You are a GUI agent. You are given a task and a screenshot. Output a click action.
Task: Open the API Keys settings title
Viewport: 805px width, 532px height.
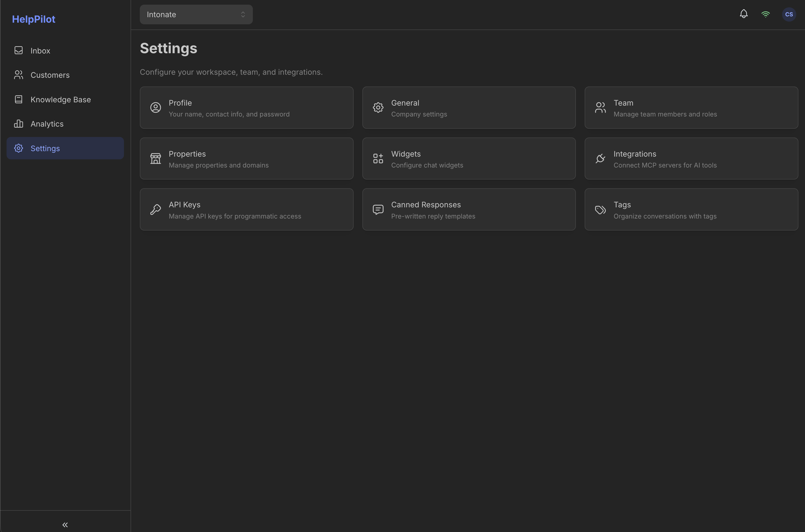pyautogui.click(x=184, y=205)
